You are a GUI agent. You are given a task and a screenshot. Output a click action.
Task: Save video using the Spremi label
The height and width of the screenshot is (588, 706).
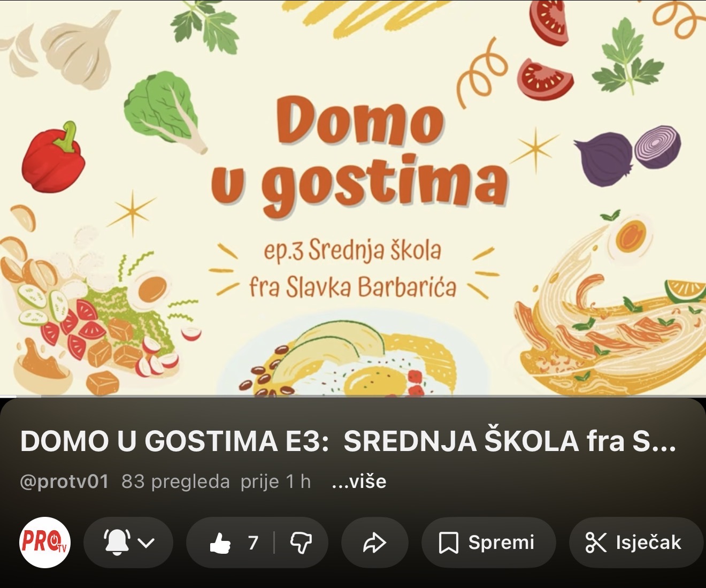pos(501,543)
